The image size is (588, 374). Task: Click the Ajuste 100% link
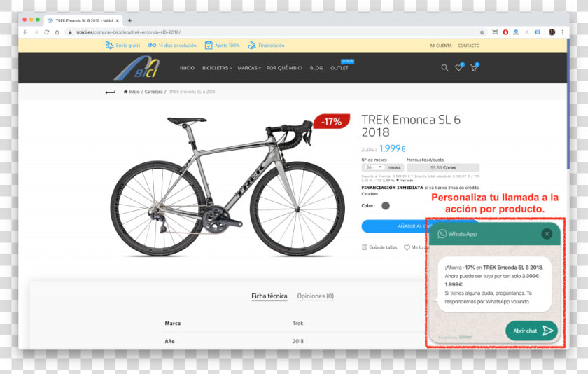click(x=223, y=46)
